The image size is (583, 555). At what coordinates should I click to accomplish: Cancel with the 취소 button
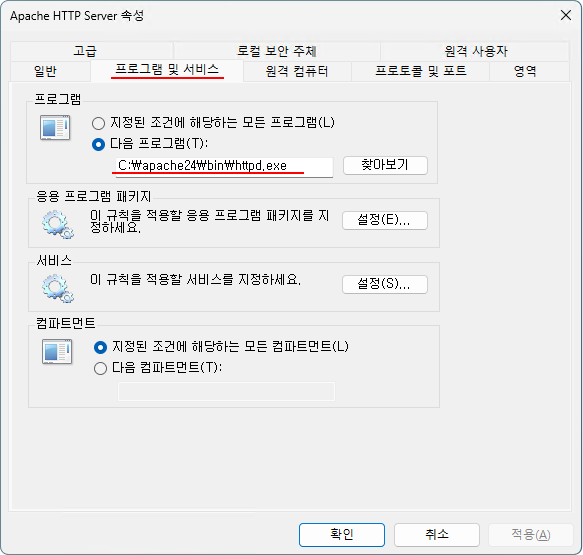point(437,535)
